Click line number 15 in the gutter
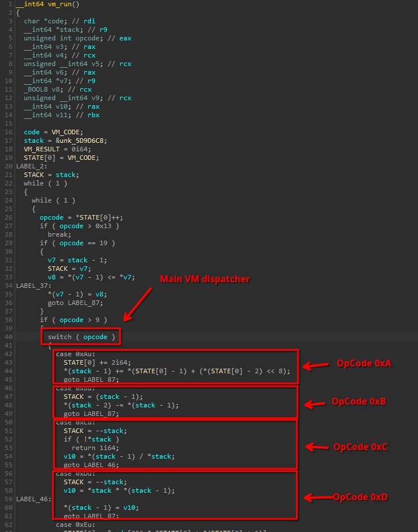 [9, 123]
